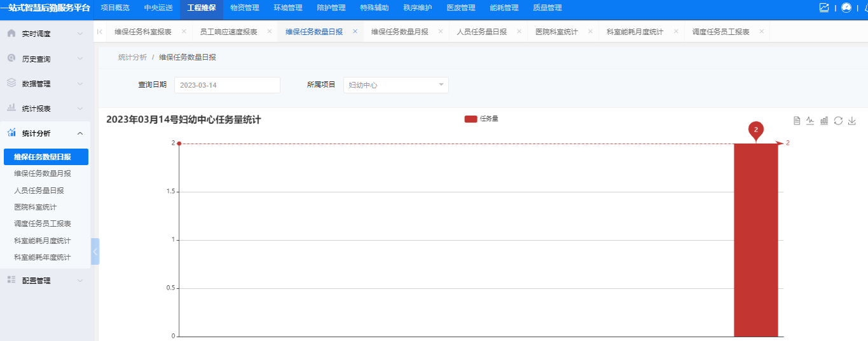Switch chart to bar chart view
Screen dimensions: 868x341
[824, 121]
